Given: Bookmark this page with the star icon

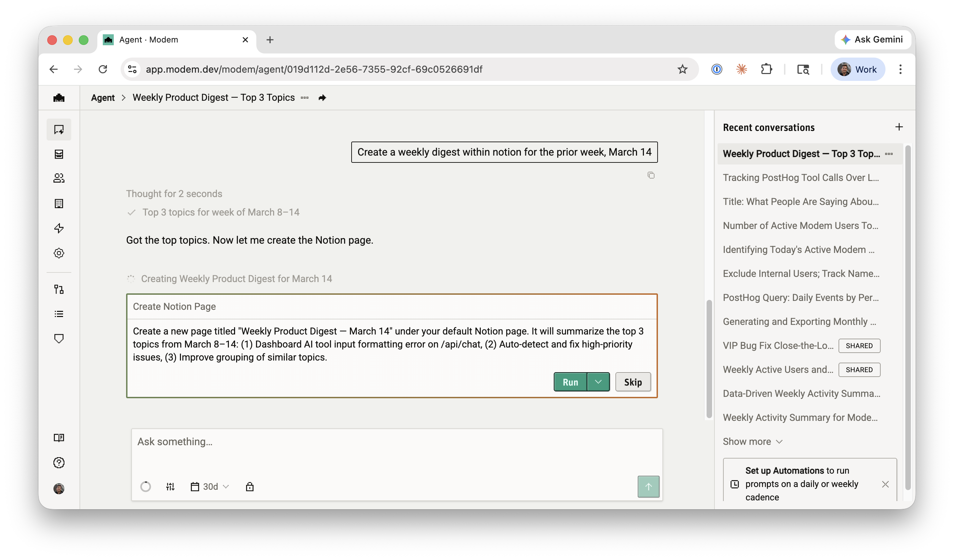Looking at the screenshot, I should pos(682,69).
